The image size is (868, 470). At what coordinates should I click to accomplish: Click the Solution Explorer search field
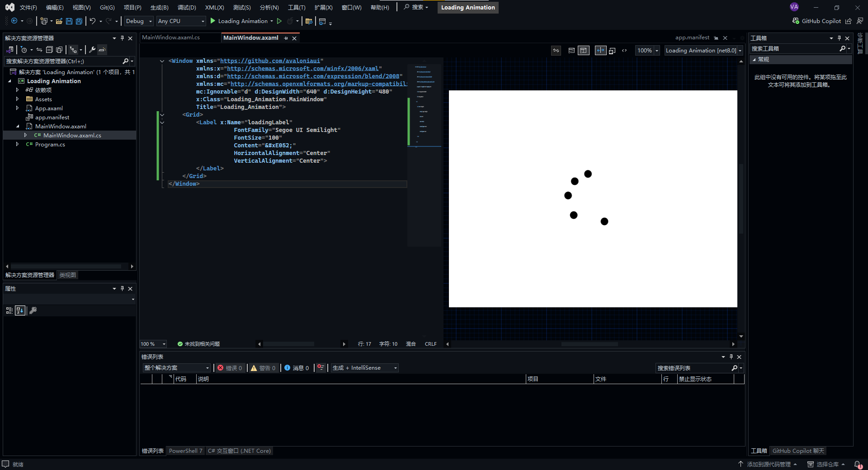63,61
